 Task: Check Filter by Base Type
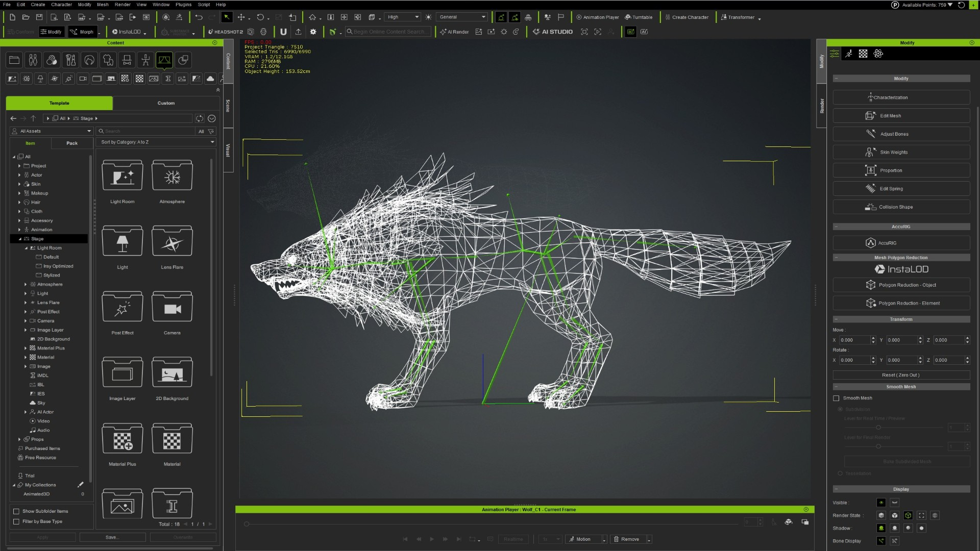(16, 521)
